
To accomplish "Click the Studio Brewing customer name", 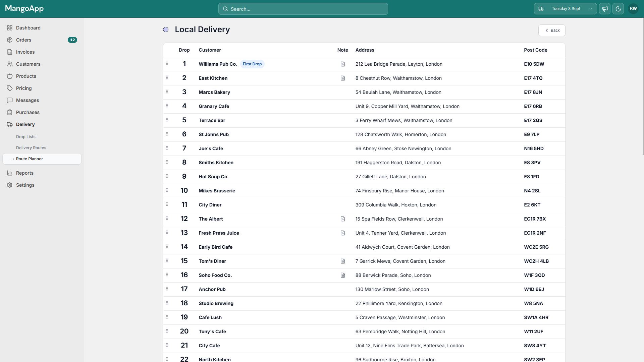I will (216, 303).
